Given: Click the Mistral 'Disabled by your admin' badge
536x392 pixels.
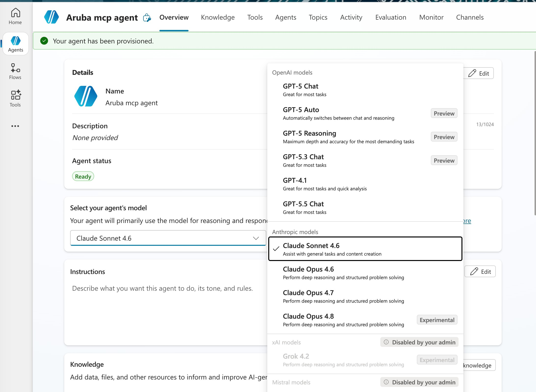Looking at the screenshot, I should [x=419, y=382].
